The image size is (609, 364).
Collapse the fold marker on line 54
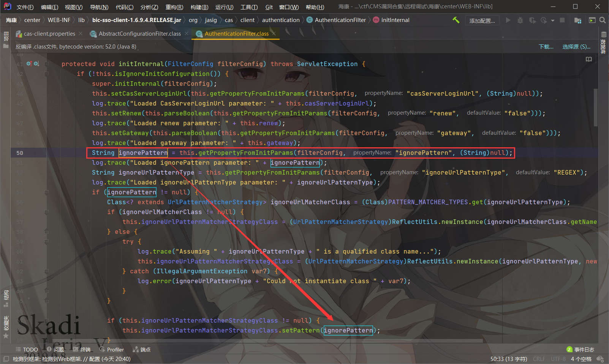pos(46,192)
